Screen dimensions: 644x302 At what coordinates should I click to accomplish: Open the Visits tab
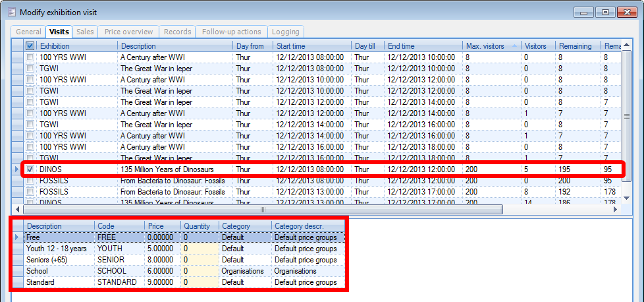pos(59,32)
